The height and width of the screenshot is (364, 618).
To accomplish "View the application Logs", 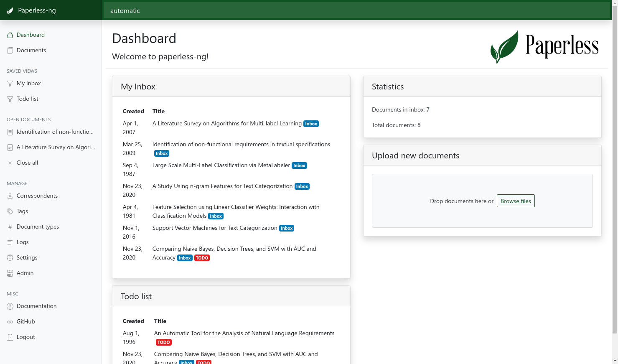I will 23,242.
